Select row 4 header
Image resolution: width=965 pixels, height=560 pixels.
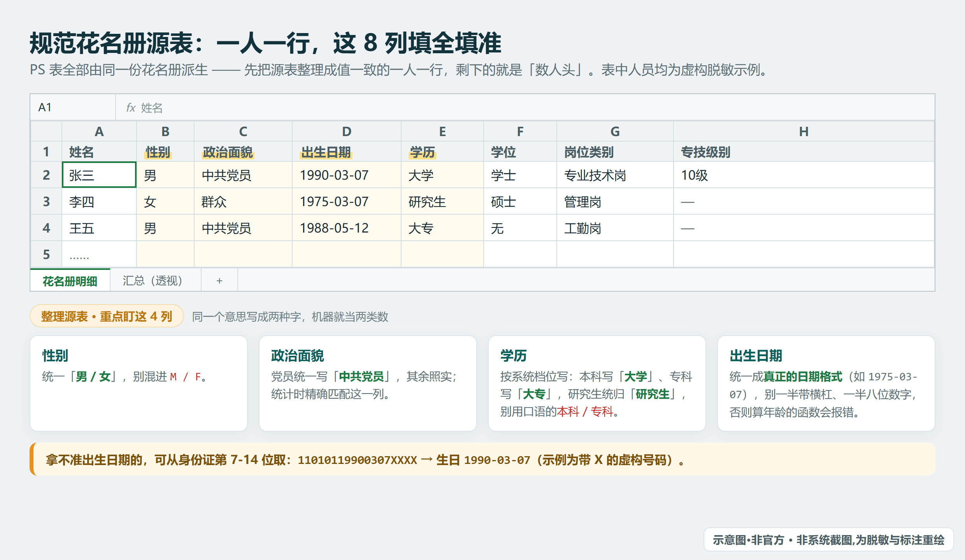46,228
